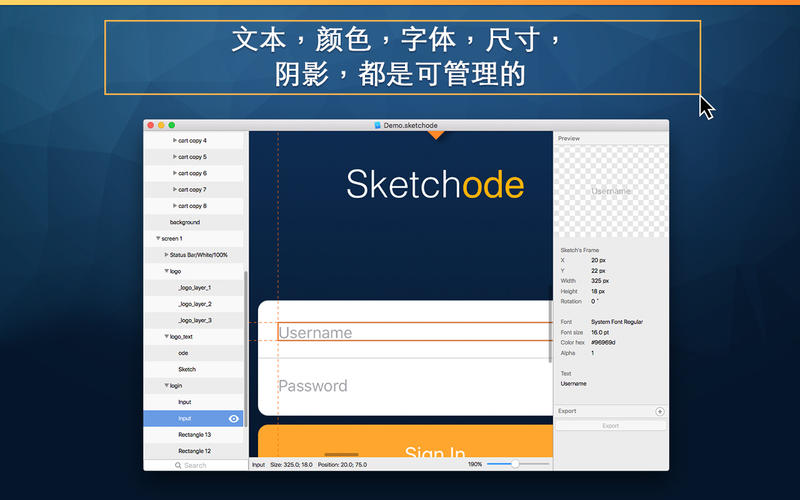Click the Demo.sketchode window title

pyautogui.click(x=410, y=125)
